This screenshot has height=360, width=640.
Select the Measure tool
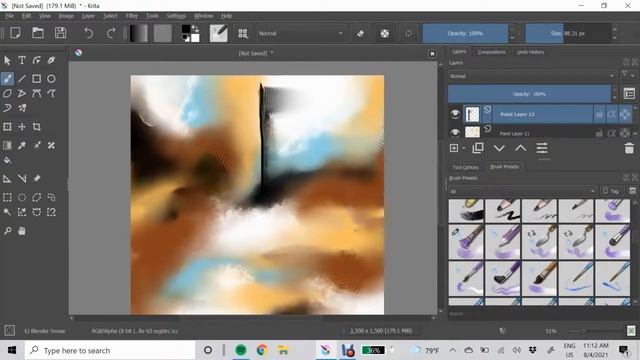click(22, 179)
